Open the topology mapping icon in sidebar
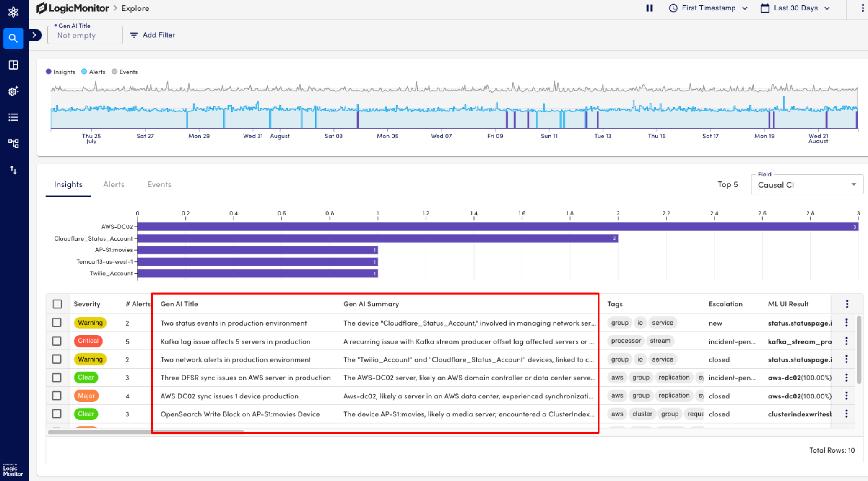This screenshot has height=481, width=868. 13,144
